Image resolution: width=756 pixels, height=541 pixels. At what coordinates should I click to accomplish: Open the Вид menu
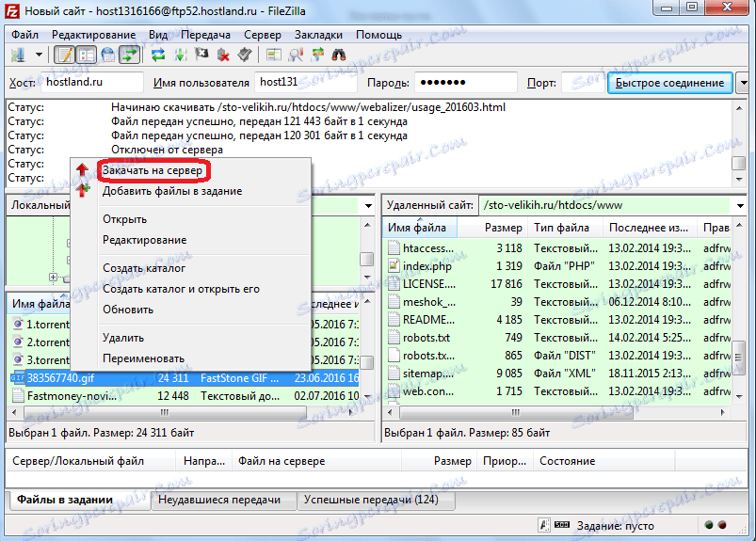coord(158,35)
